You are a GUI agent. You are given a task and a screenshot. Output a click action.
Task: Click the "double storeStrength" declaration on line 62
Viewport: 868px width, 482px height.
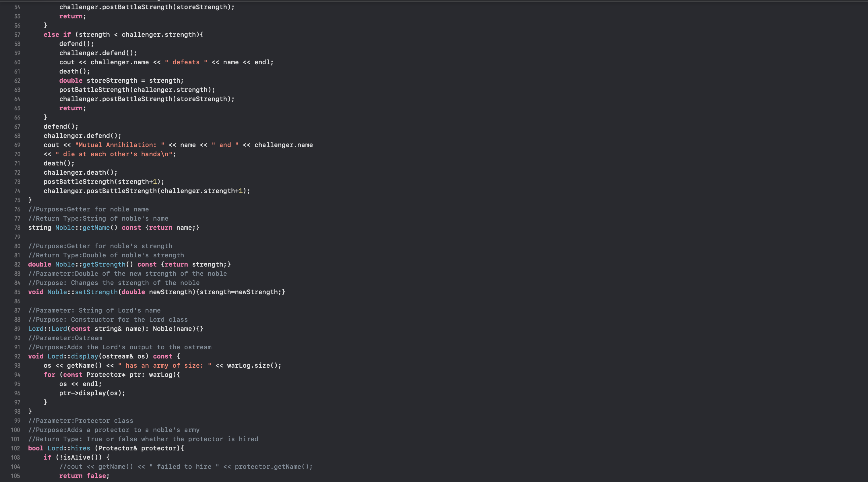click(x=98, y=81)
